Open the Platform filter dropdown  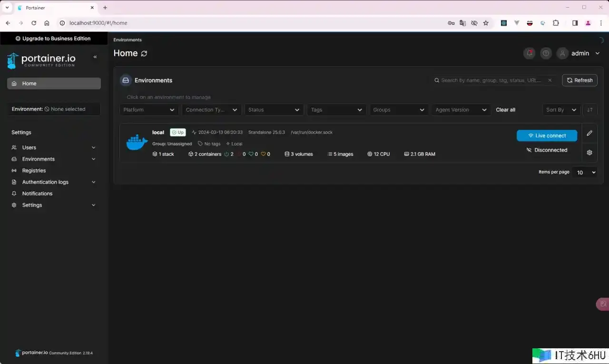point(149,110)
